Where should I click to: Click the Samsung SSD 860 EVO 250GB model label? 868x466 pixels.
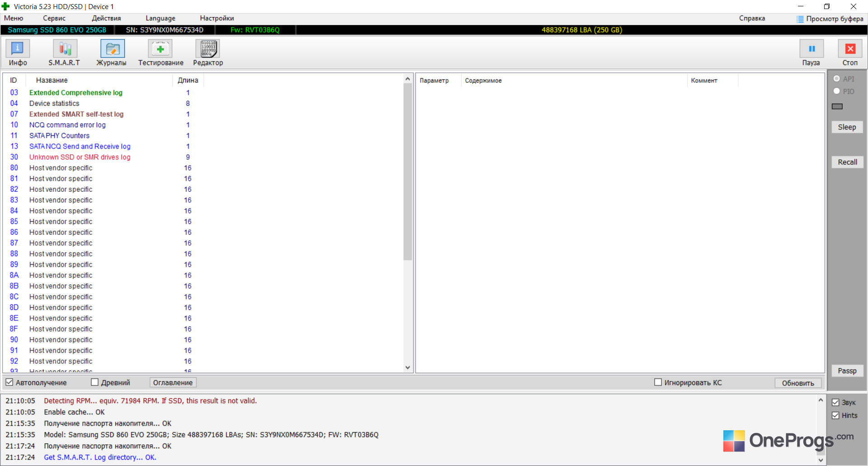[57, 30]
